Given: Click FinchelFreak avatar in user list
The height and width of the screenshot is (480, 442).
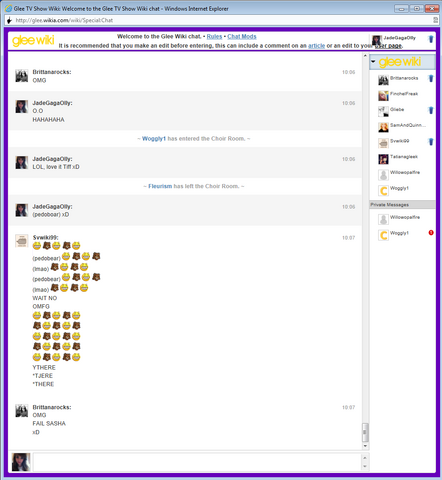Looking at the screenshot, I should (x=383, y=96).
